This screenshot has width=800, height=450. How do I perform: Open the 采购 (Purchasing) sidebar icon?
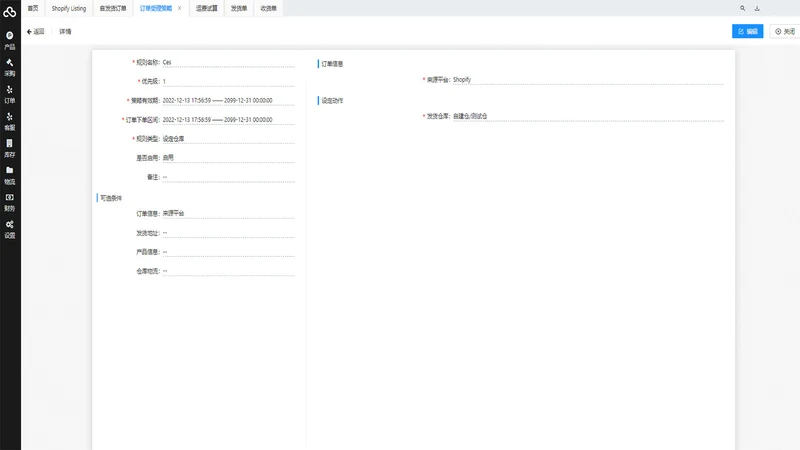pyautogui.click(x=10, y=67)
